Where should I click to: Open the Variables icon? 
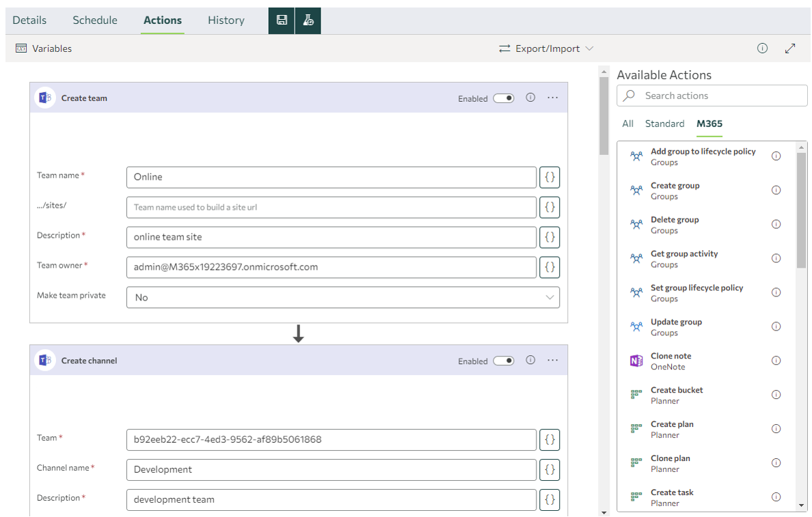[21, 48]
